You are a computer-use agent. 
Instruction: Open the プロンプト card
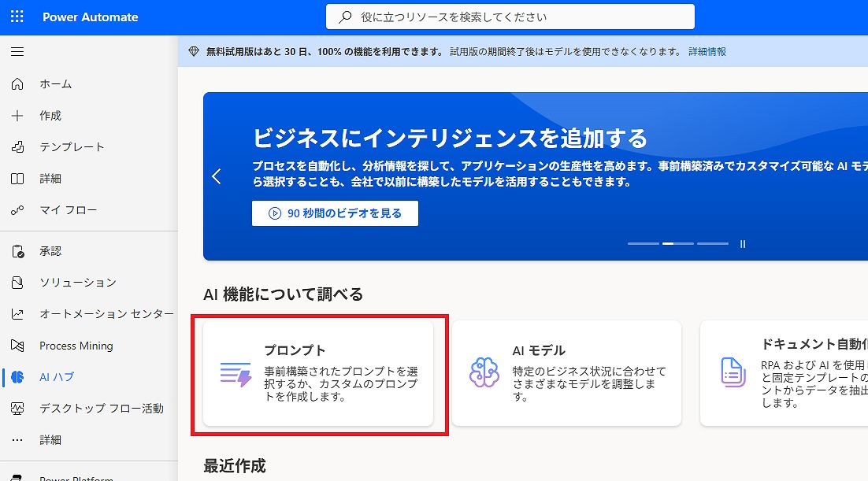click(x=318, y=372)
